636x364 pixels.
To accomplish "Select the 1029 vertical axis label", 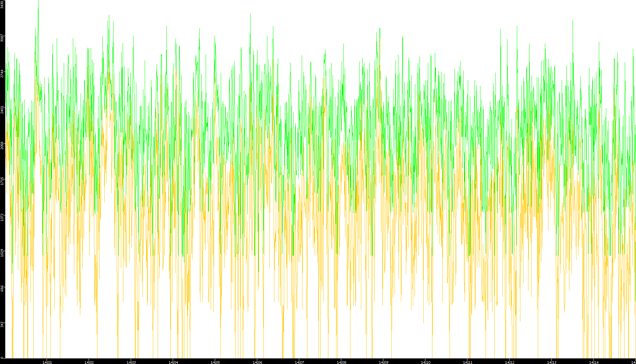I will pos(2,253).
